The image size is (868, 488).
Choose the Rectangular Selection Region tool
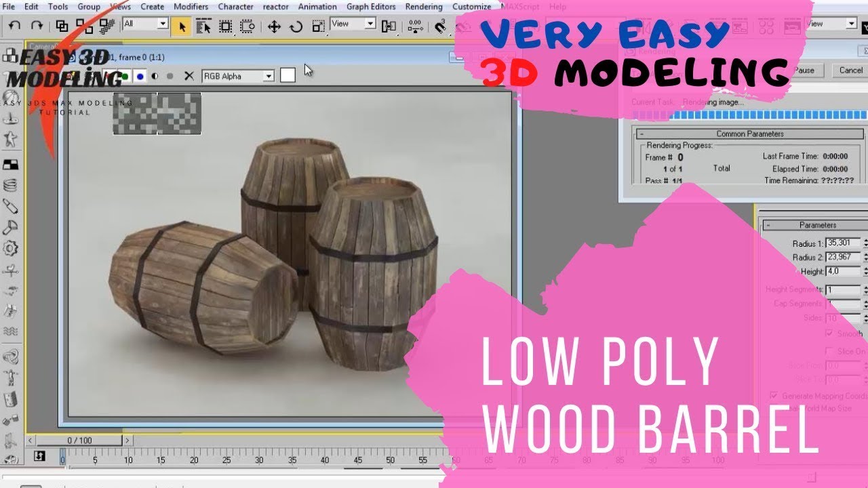pos(226,26)
